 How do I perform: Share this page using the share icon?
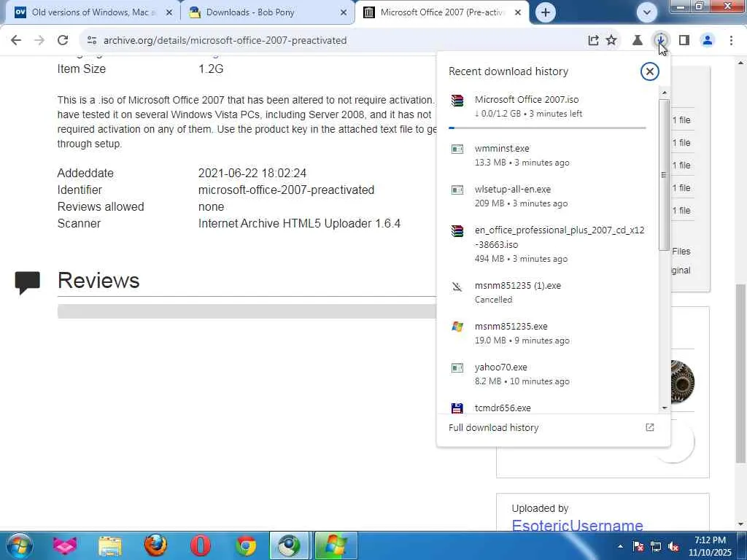593,41
